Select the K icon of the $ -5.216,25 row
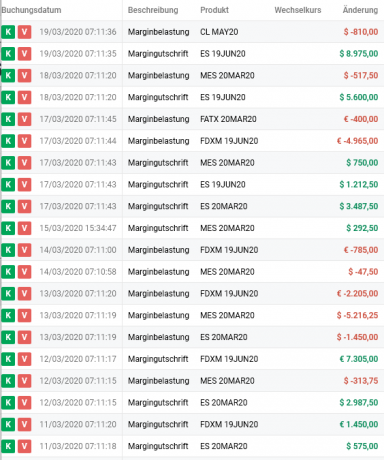Viewport: 384px width, 460px height. [8, 315]
